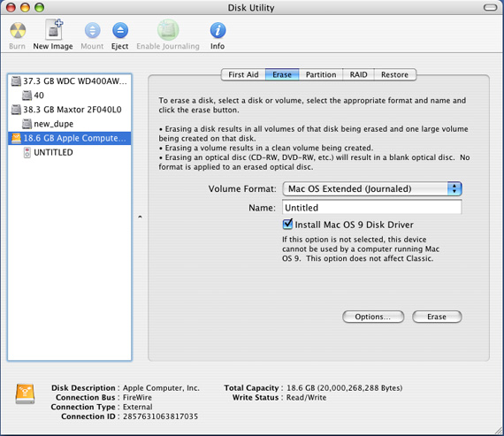Image resolution: width=504 pixels, height=436 pixels.
Task: Open the Info inspector icon
Action: 218,31
